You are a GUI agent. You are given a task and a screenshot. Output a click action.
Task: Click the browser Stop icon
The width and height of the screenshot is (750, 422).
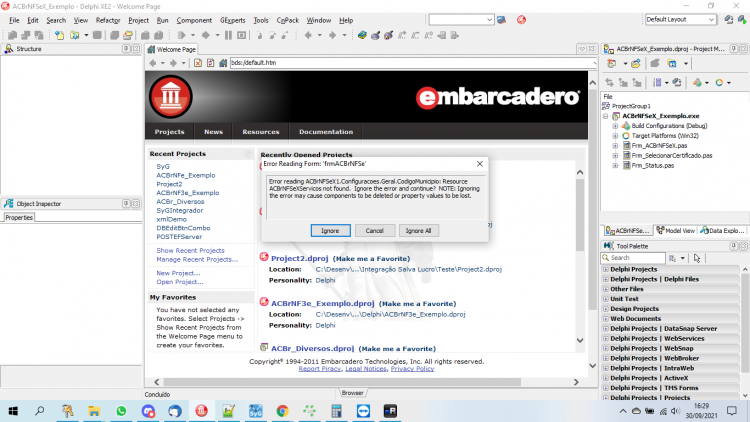coord(198,63)
